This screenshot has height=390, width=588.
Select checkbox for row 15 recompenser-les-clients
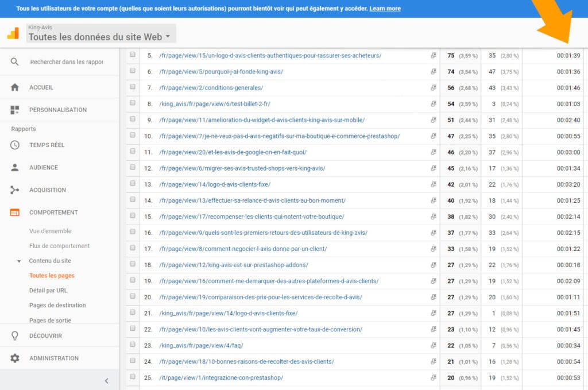[133, 215]
